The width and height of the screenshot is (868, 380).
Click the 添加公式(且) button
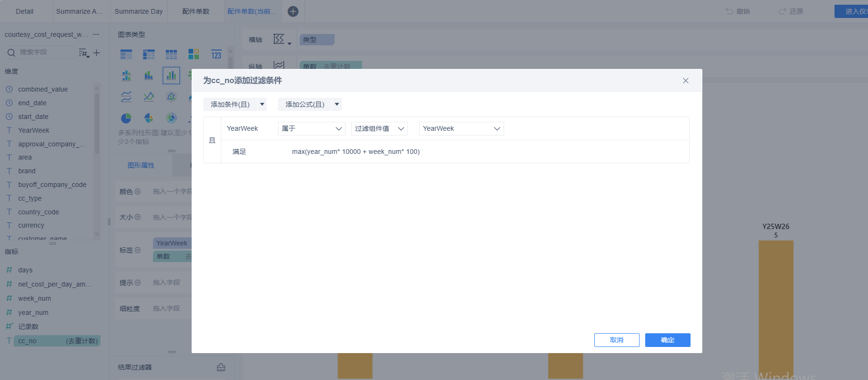click(305, 104)
